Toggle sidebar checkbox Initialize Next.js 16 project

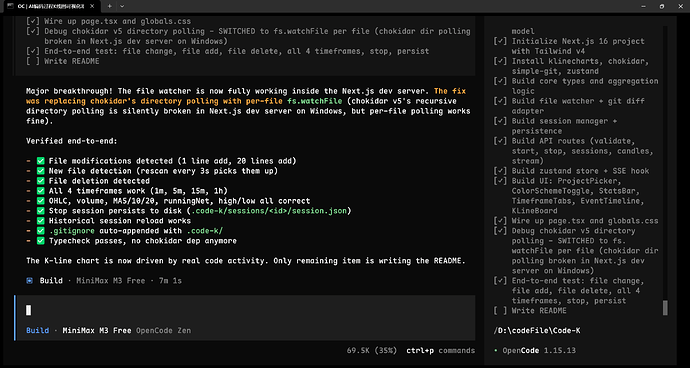(x=500, y=41)
